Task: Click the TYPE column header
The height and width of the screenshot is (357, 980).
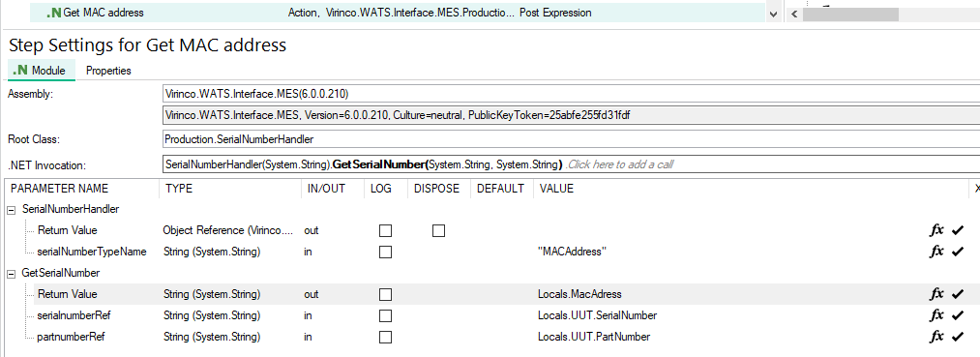Action: click(179, 189)
